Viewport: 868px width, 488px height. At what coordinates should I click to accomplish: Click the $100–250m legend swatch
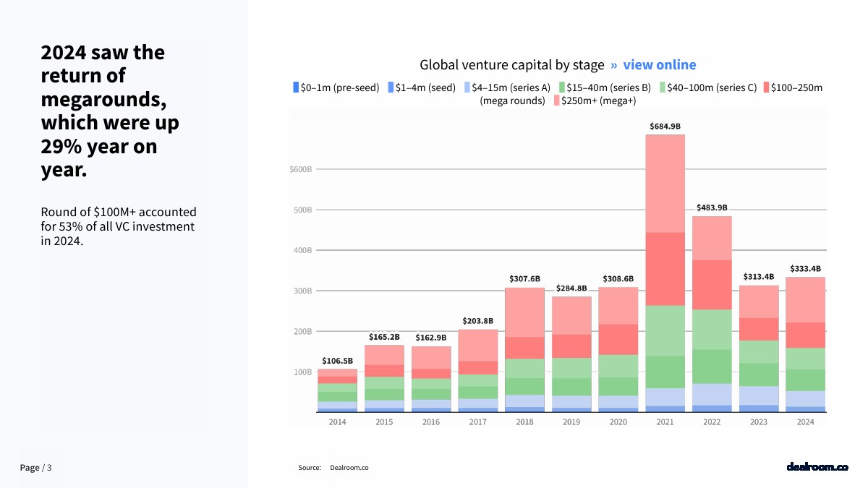click(x=766, y=87)
